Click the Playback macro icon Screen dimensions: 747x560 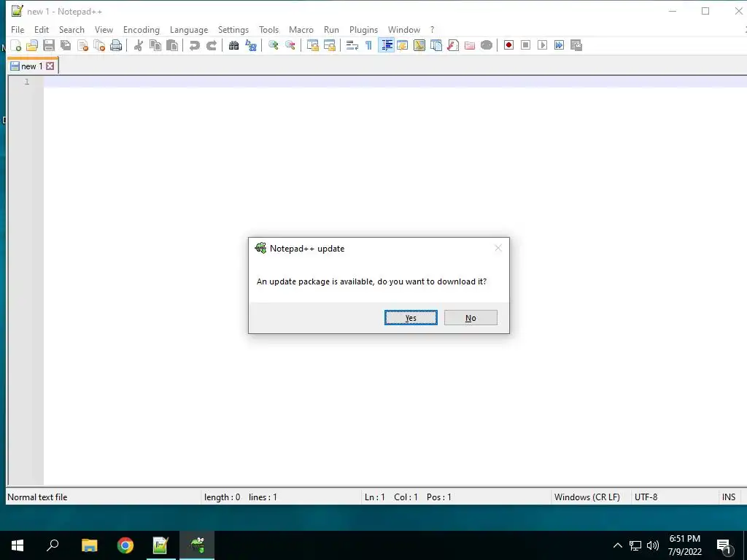tap(542, 45)
